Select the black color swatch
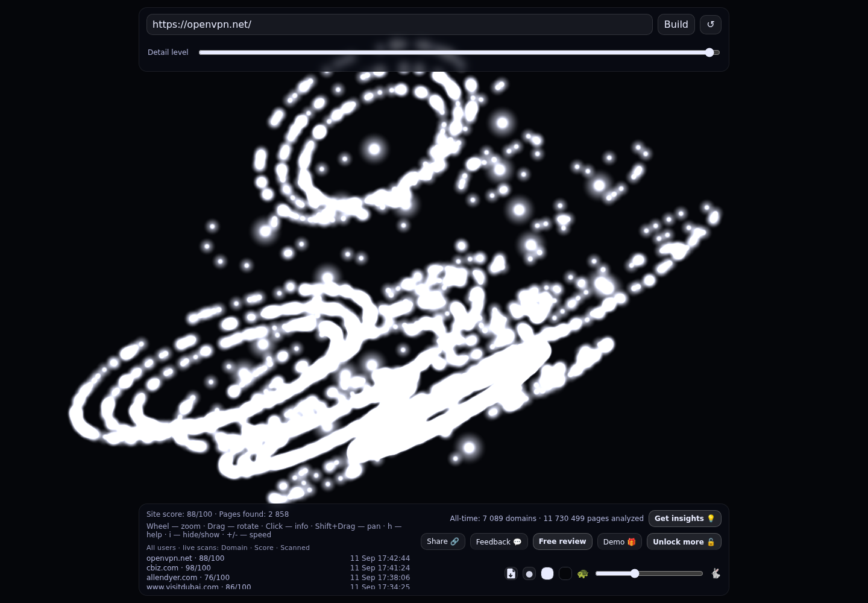The width and height of the screenshot is (868, 603). point(565,573)
